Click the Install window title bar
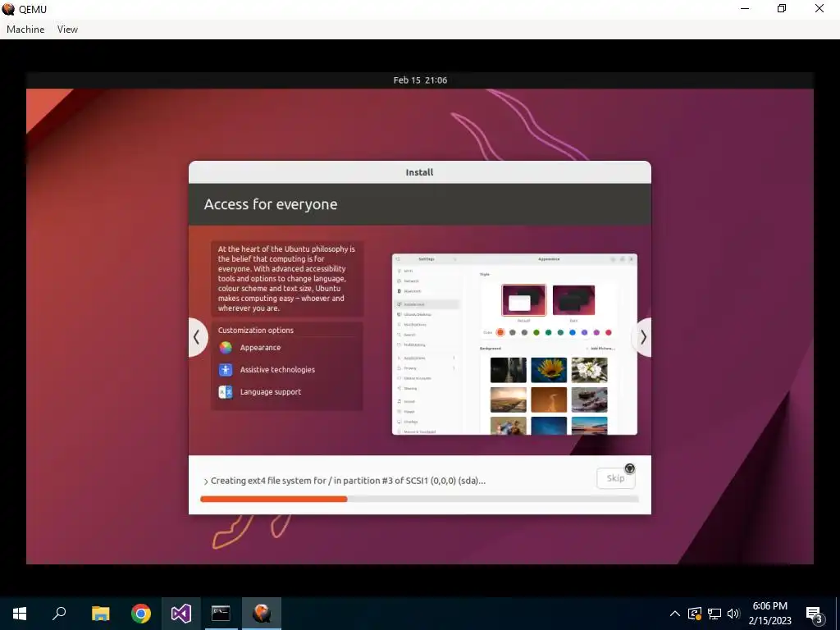The width and height of the screenshot is (840, 630). (x=419, y=172)
